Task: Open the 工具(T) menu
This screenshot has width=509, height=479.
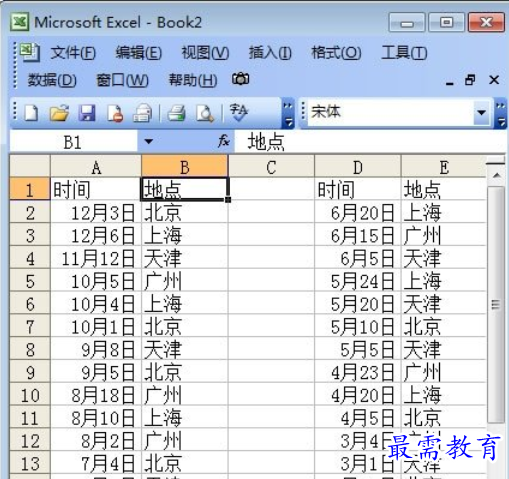Action: 404,53
